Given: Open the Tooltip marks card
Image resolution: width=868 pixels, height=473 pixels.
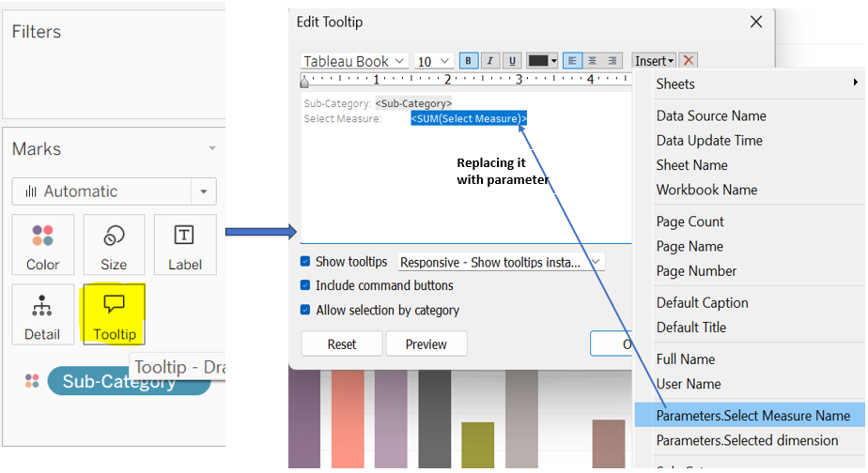Looking at the screenshot, I should pos(114,314).
